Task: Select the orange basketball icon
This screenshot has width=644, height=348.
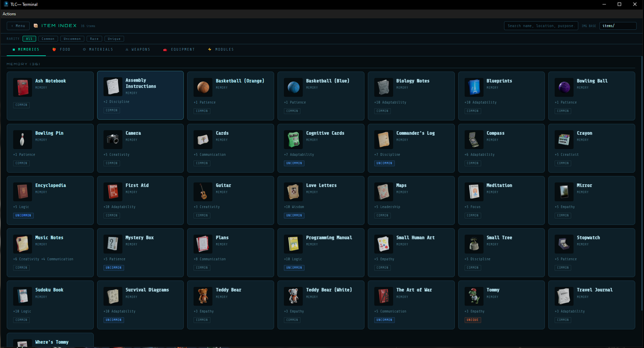Action: (x=203, y=88)
